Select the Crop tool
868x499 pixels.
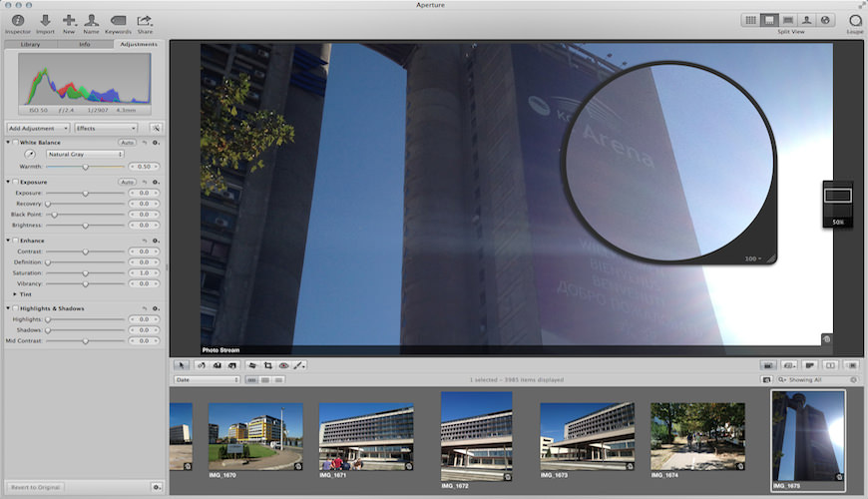tap(268, 365)
